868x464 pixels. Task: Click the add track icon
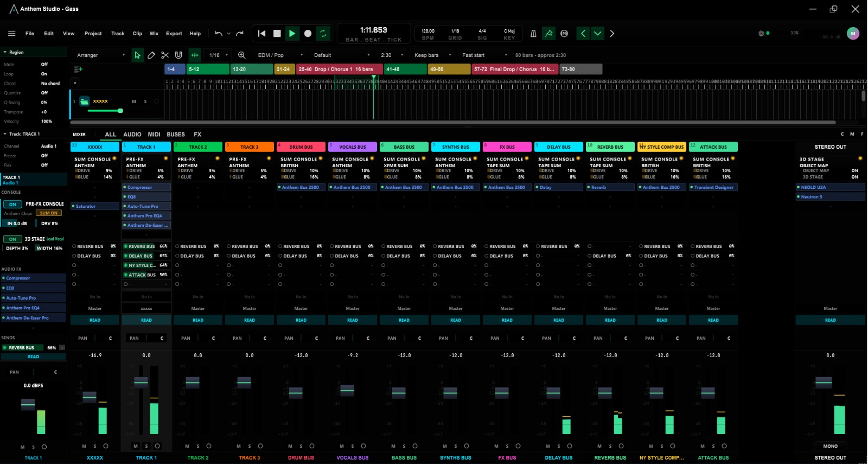pyautogui.click(x=78, y=69)
